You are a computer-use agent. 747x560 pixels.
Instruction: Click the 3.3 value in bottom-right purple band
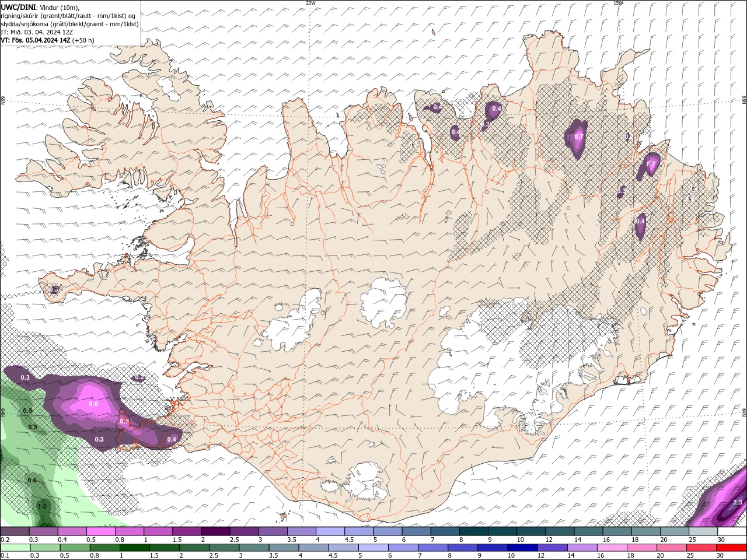pos(737,502)
